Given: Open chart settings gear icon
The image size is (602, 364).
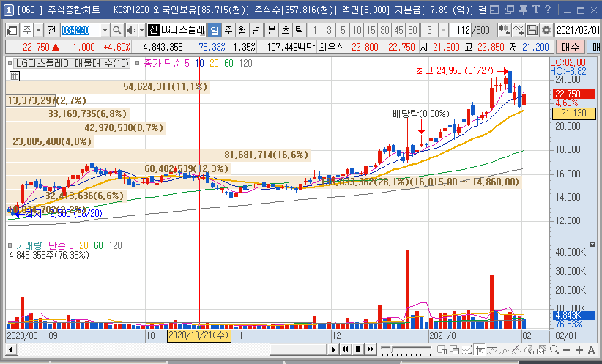Looking at the screenshot, I should [x=546, y=30].
